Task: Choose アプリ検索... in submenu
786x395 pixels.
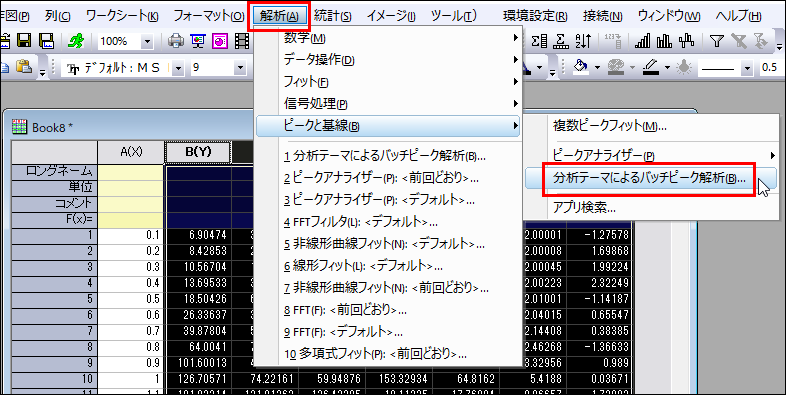Action: click(651, 207)
